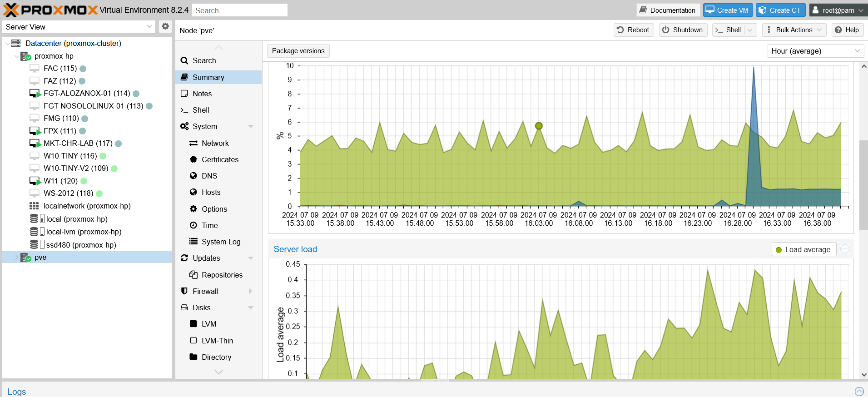Image resolution: width=868 pixels, height=397 pixels.
Task: Open the Hour (average) timeframe dropdown
Action: coord(815,51)
